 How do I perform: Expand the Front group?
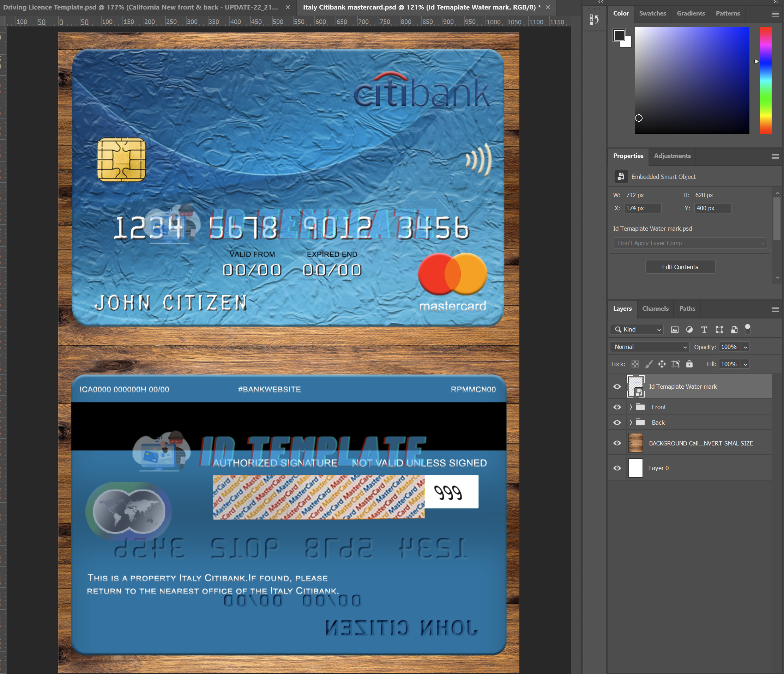pos(631,407)
